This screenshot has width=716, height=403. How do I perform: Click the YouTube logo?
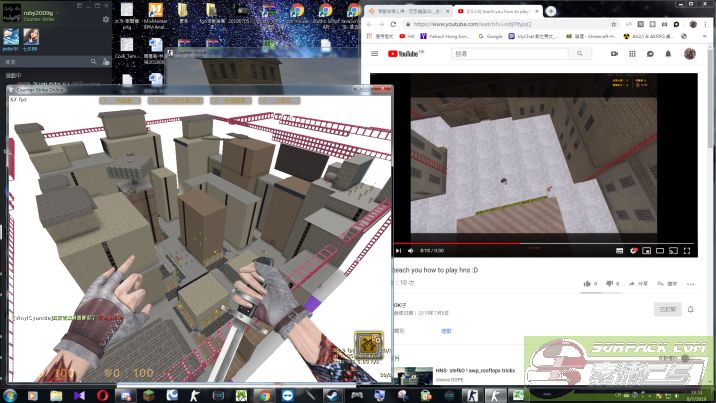tap(405, 53)
